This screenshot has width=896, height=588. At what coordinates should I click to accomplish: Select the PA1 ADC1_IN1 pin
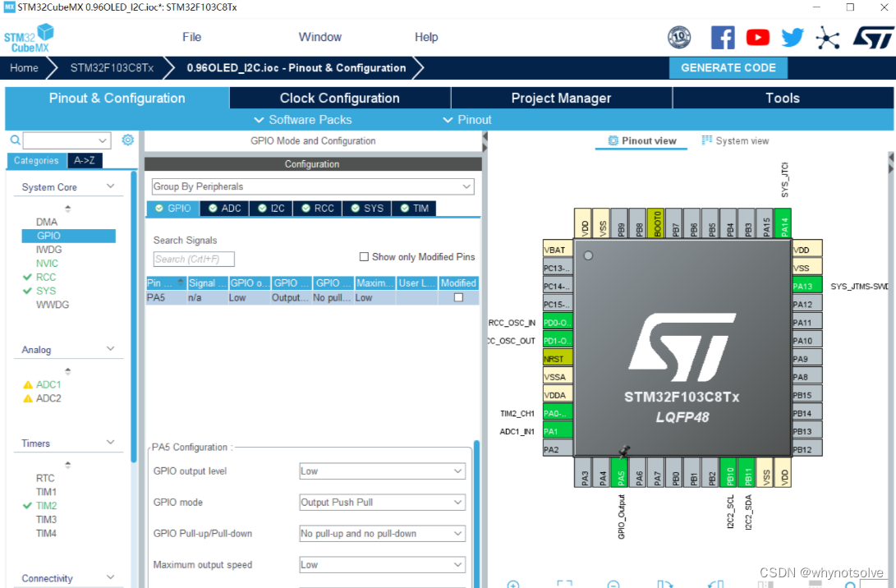point(557,431)
